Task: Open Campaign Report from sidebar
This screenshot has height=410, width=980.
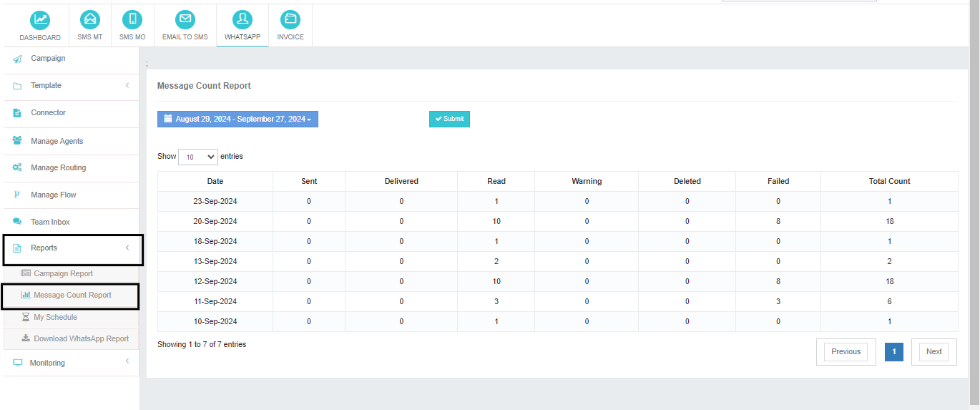Action: click(63, 273)
